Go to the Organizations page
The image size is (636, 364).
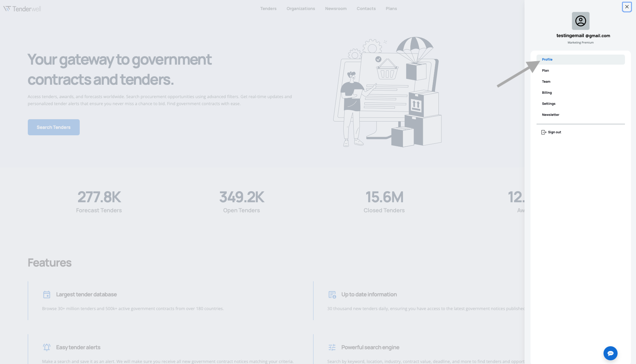click(301, 9)
